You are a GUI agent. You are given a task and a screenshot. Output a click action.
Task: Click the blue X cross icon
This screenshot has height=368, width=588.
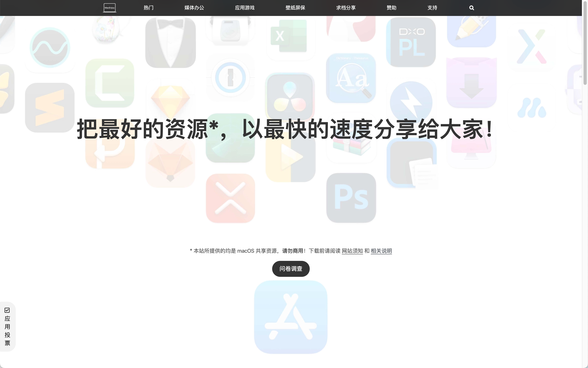pyautogui.click(x=532, y=47)
